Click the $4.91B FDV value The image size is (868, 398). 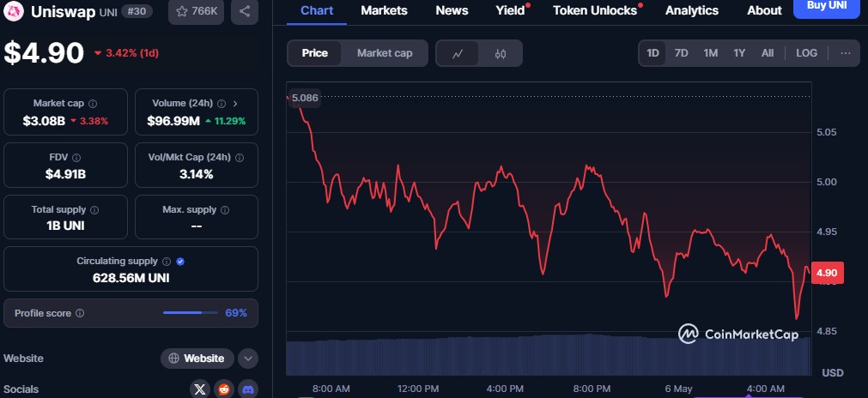coord(65,174)
